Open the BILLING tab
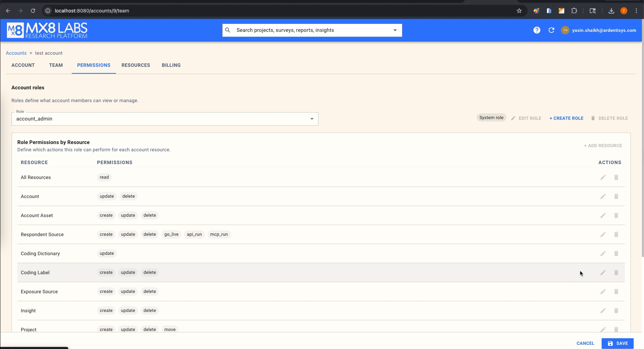This screenshot has width=644, height=349. pos(171,65)
